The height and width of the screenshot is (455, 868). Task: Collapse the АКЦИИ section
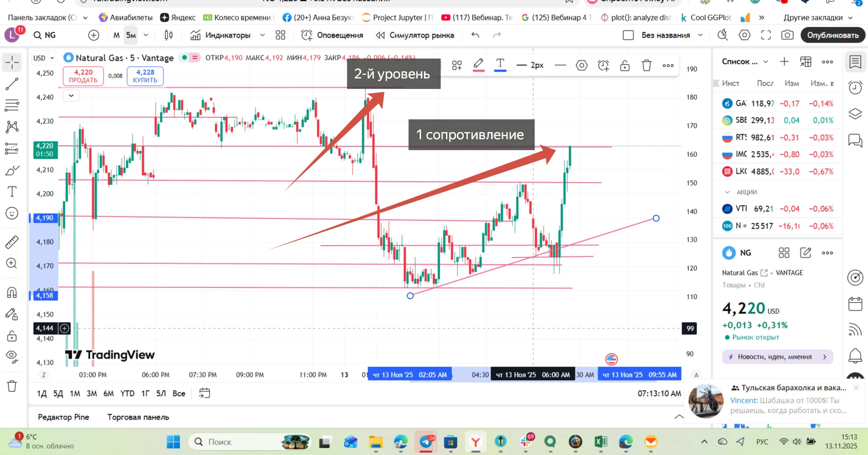(x=727, y=192)
